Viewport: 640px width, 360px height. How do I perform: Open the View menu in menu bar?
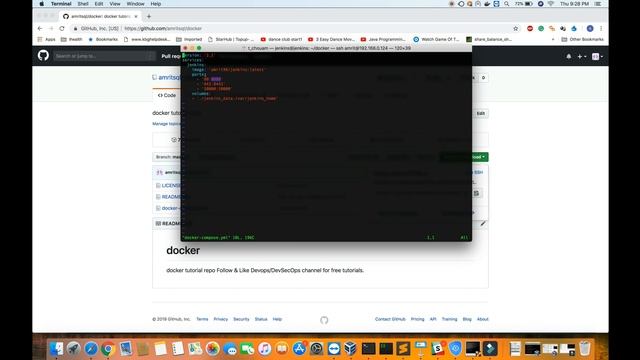click(115, 4)
